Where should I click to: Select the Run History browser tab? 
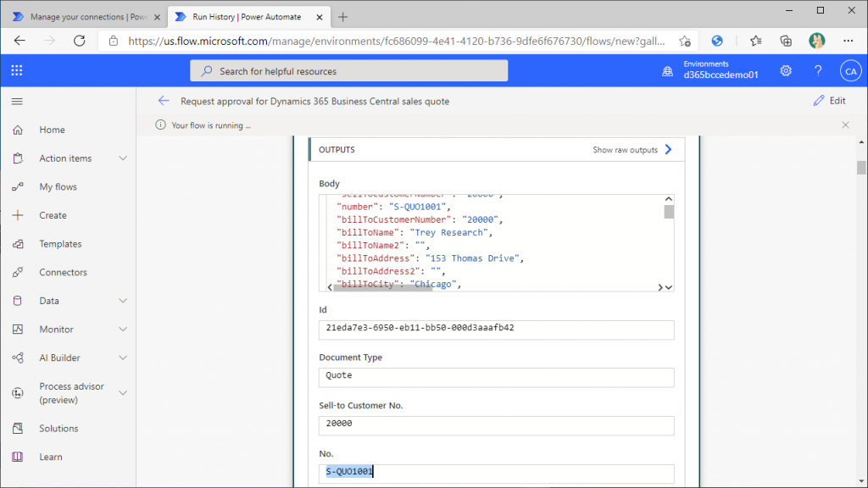247,17
